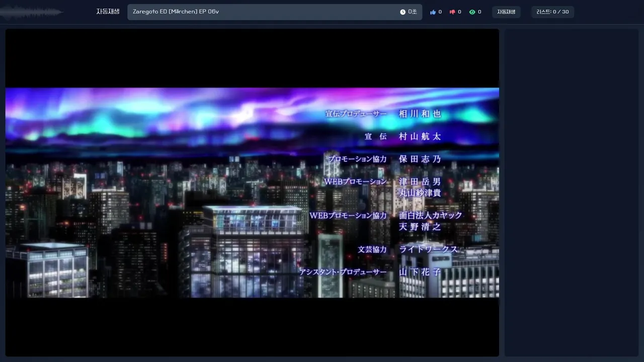The width and height of the screenshot is (644, 362).
Task: Click the thumbs-up like icon
Action: click(433, 12)
